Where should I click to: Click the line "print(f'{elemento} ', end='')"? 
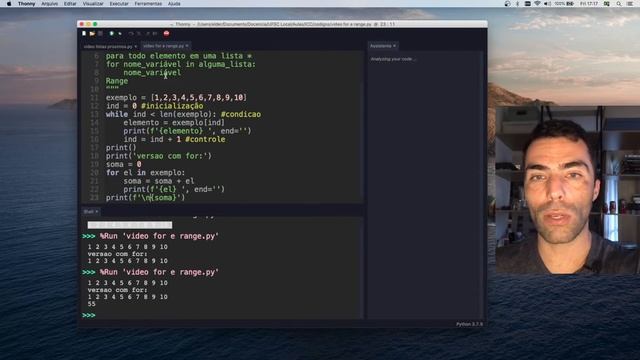tap(187, 131)
